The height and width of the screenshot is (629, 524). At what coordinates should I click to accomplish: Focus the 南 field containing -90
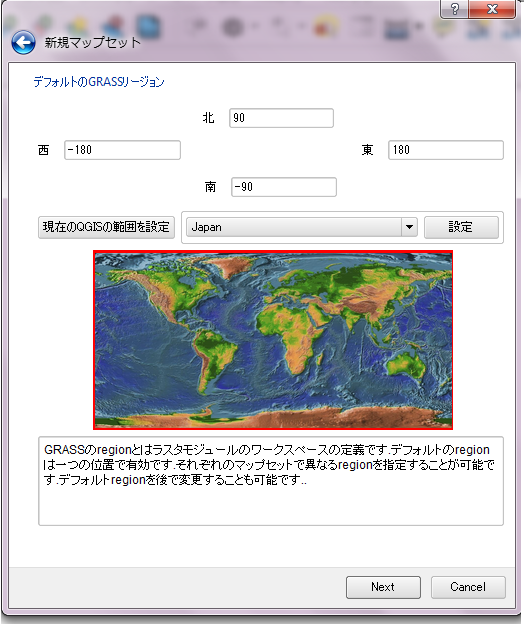coord(284,187)
